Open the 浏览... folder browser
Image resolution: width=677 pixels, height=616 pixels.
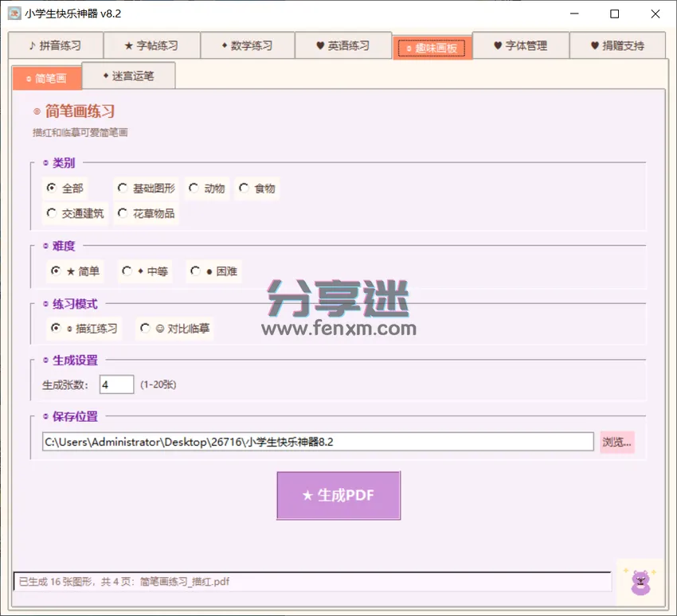(x=617, y=443)
